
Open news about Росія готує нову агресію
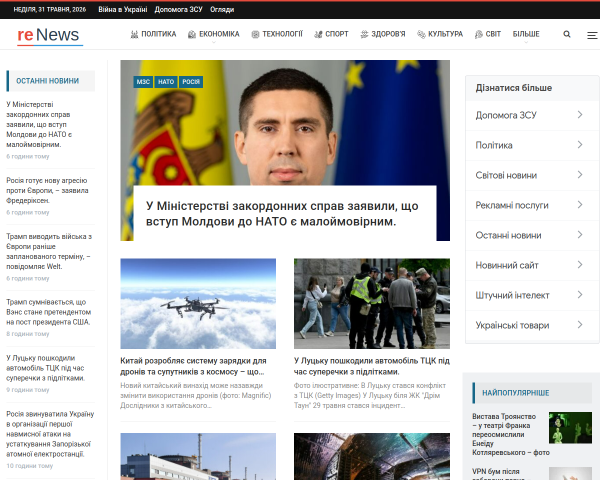[47, 190]
